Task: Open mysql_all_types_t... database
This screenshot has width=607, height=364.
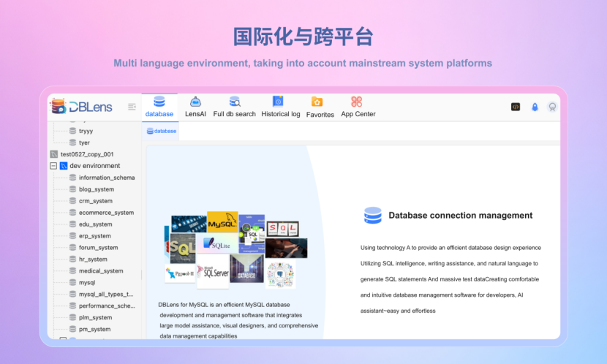Action: click(x=106, y=294)
